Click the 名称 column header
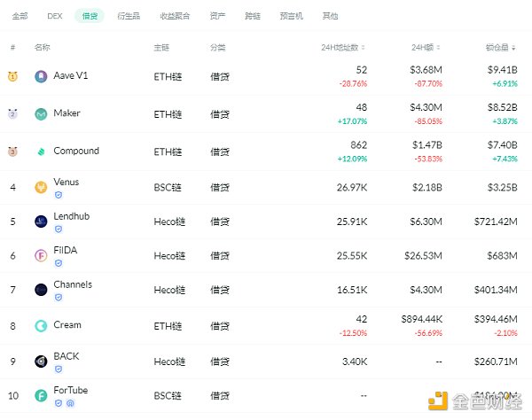This screenshot has height=420, width=532. (x=42, y=47)
